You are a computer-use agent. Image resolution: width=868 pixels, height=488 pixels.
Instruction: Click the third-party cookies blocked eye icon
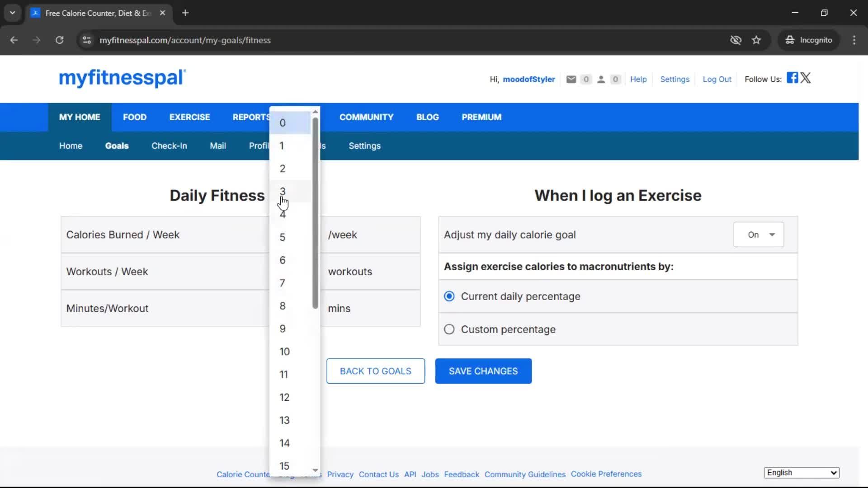click(736, 40)
